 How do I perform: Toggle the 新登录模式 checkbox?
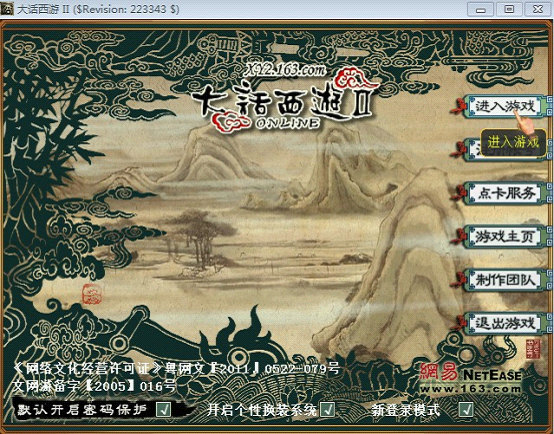click(x=466, y=410)
